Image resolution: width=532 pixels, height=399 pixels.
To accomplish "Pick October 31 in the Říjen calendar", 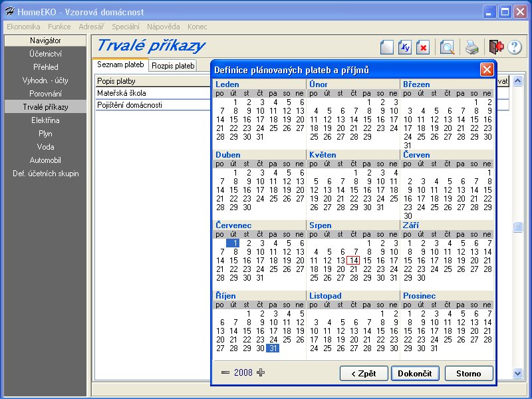I will point(273,348).
